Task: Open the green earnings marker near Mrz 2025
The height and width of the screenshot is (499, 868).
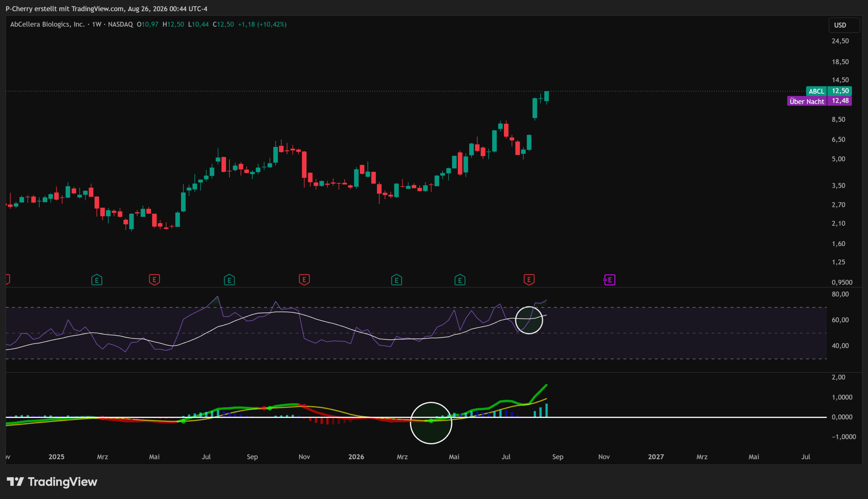Action: (x=97, y=280)
